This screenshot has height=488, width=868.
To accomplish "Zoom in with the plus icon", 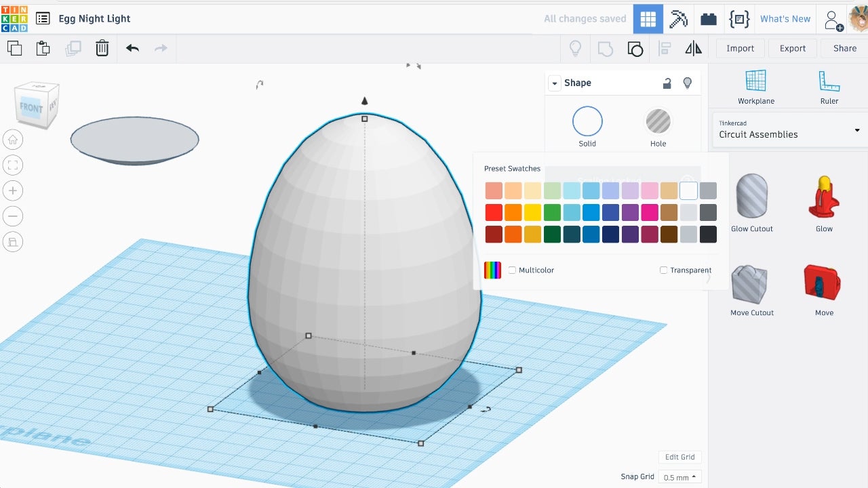I will 13,190.
